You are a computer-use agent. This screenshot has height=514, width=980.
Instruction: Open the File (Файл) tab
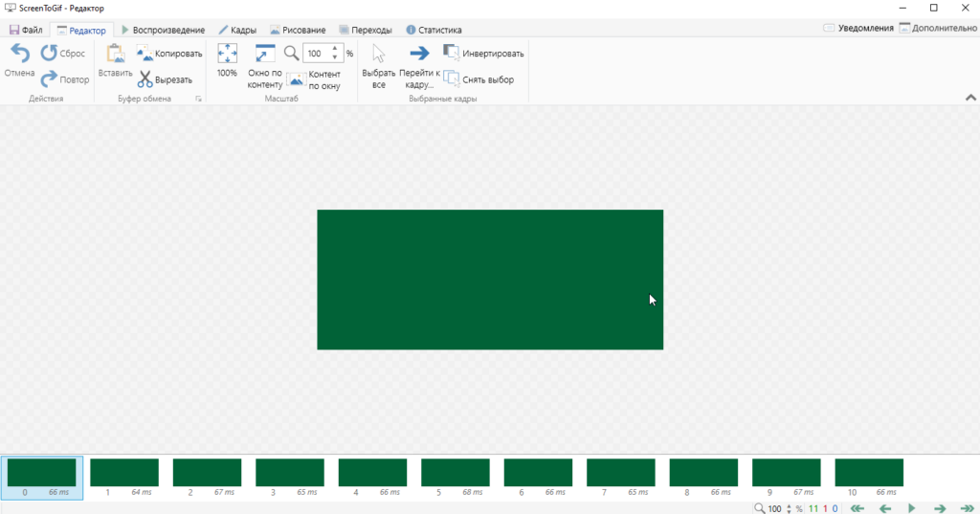26,30
